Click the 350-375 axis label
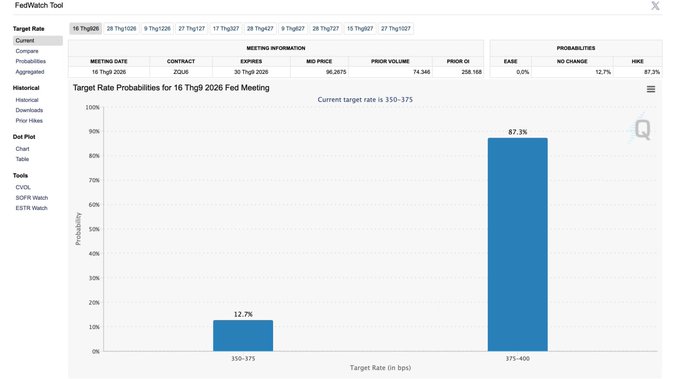 click(x=243, y=359)
